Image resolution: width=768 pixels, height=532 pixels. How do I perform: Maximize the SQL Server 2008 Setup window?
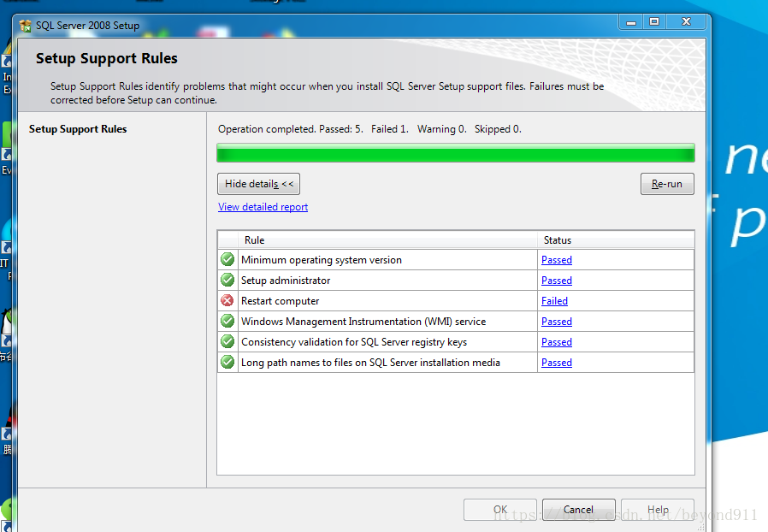tap(654, 22)
